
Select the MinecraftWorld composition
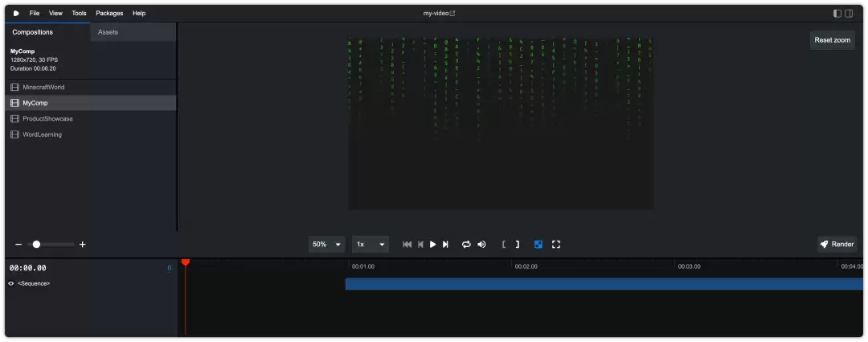click(x=91, y=87)
